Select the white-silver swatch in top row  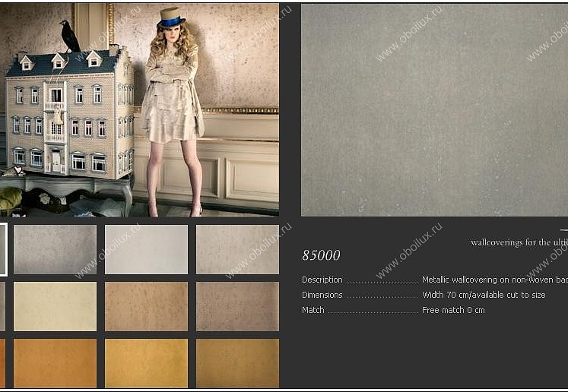pos(146,249)
